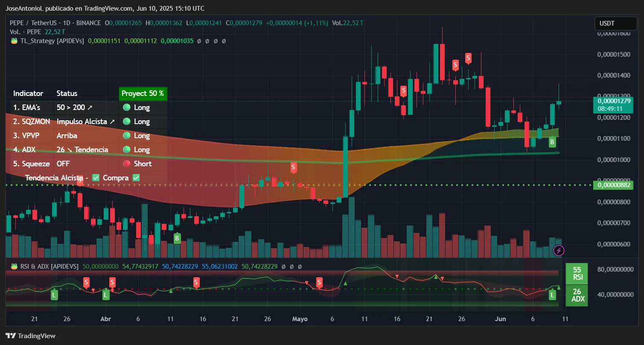Click the green Long indicator dot for EMA's
Image resolution: width=644 pixels, height=345 pixels.
[x=126, y=107]
